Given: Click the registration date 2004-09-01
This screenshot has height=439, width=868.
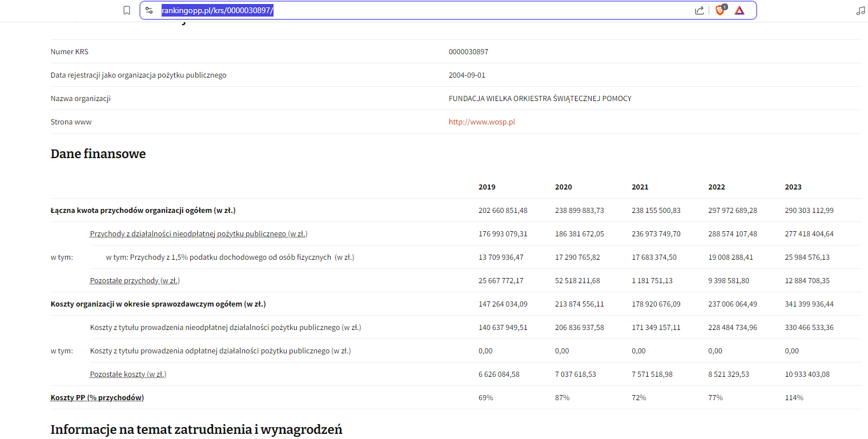Looking at the screenshot, I should (x=467, y=75).
